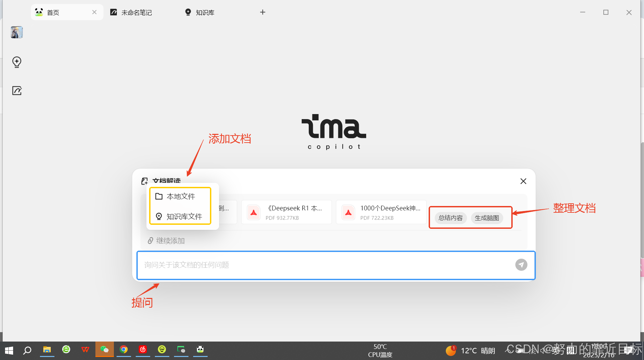The width and height of the screenshot is (644, 360).
Task: Open the 《Deepseek R1 本... PDF card
Action: (x=287, y=212)
